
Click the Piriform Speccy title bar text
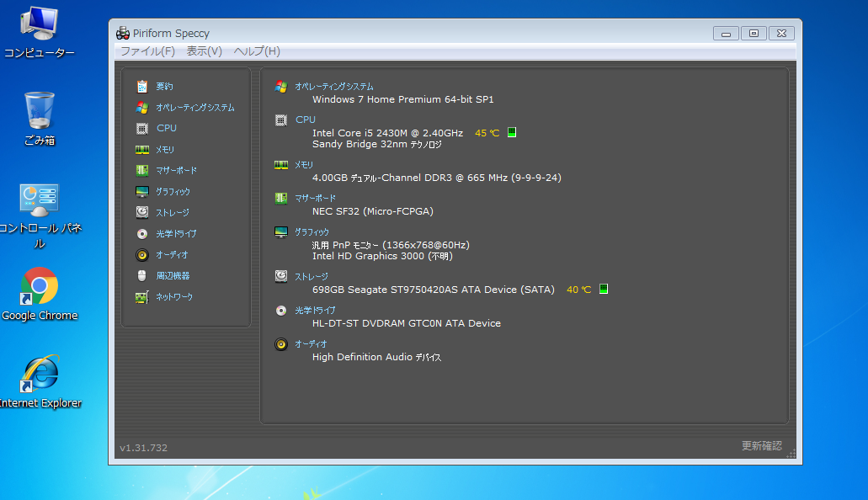pos(171,34)
